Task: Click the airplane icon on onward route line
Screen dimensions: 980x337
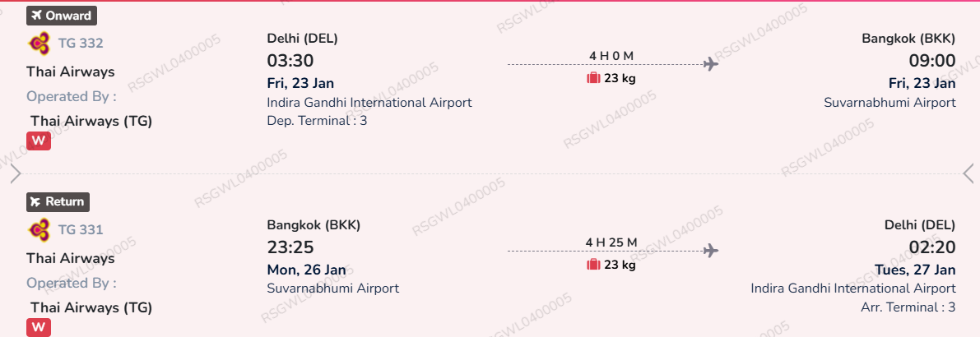Action: tap(712, 64)
